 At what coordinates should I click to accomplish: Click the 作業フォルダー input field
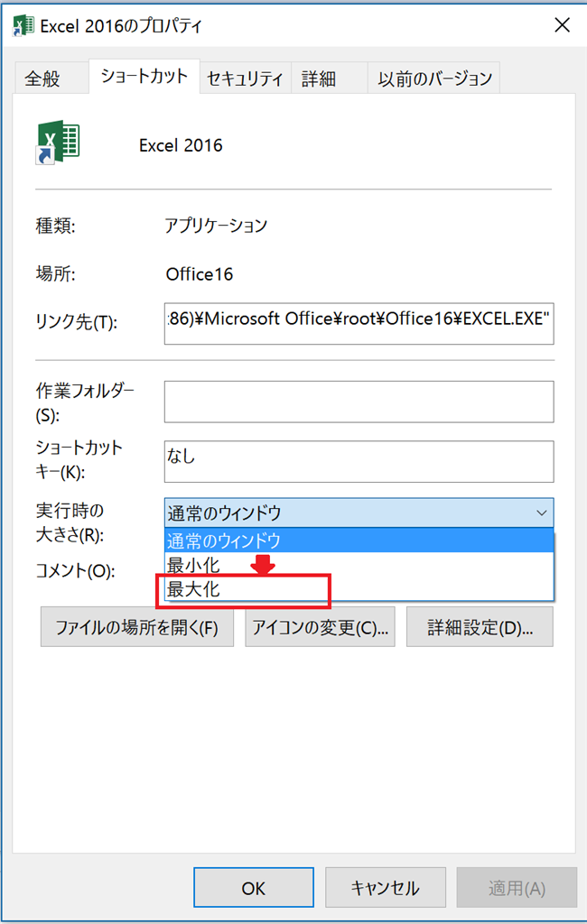(x=359, y=402)
